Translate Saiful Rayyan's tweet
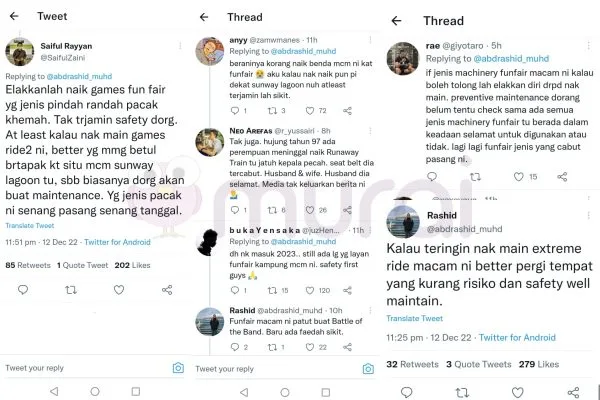The image size is (600, 400). tap(30, 225)
